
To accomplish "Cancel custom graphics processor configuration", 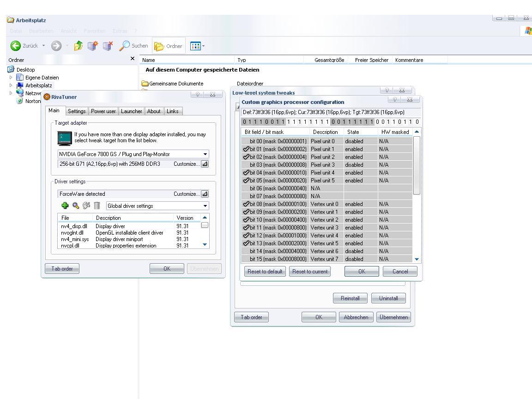I will [x=400, y=272].
